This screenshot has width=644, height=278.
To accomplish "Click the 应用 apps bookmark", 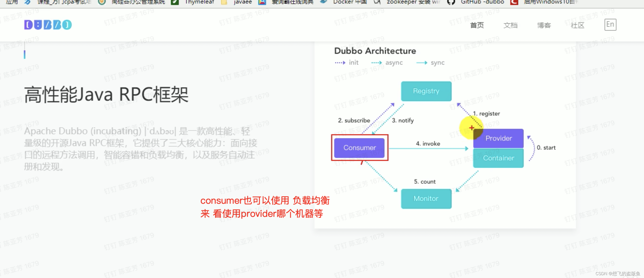I will point(12,2).
